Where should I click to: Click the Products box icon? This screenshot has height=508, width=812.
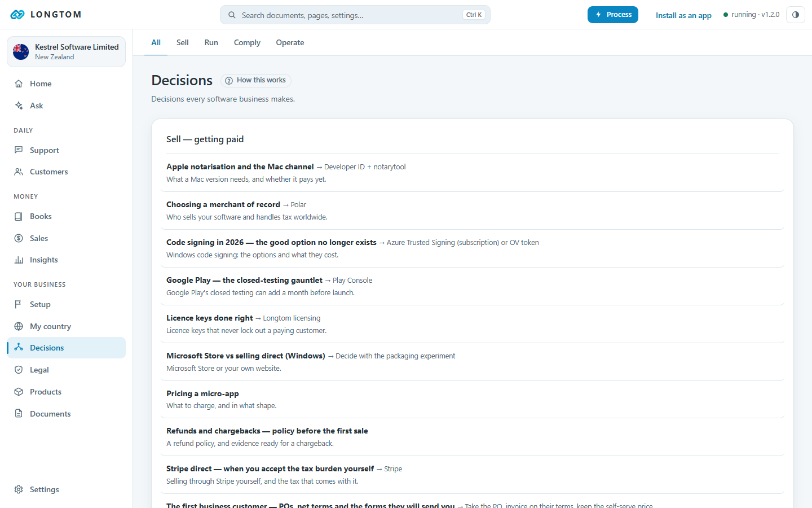pos(19,392)
